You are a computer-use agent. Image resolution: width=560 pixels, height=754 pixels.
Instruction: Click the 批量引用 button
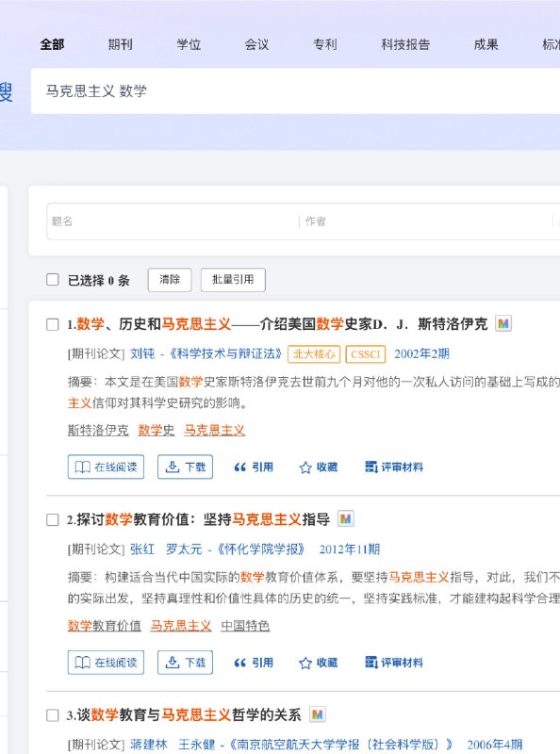pos(233,280)
